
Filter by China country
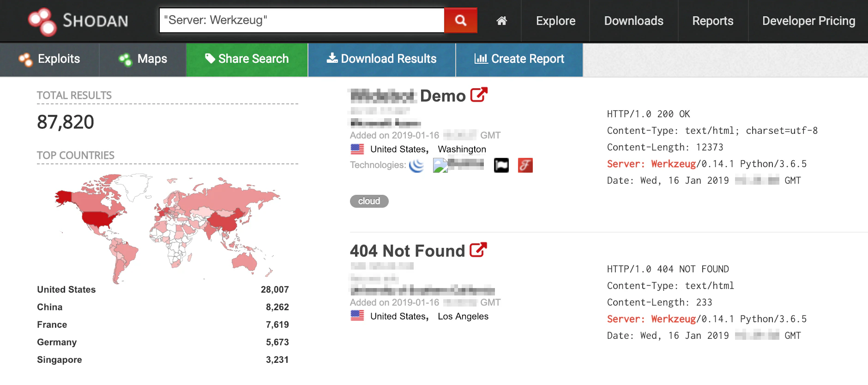tap(50, 307)
